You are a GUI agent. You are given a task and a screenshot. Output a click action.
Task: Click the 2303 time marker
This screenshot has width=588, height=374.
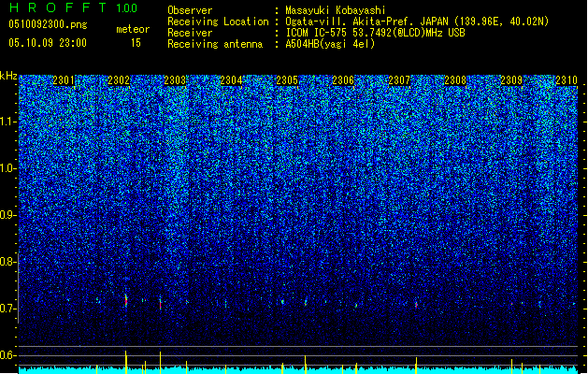(175, 80)
